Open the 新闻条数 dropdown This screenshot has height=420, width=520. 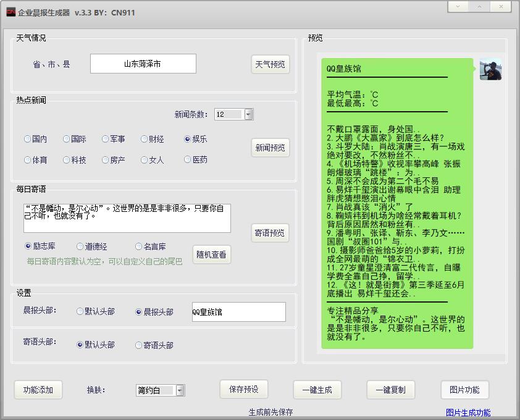[x=248, y=114]
